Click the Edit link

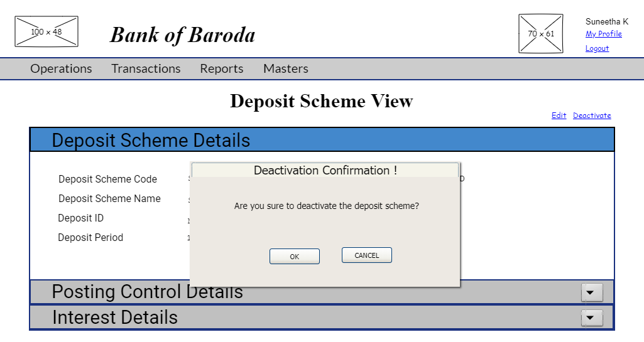coord(559,115)
